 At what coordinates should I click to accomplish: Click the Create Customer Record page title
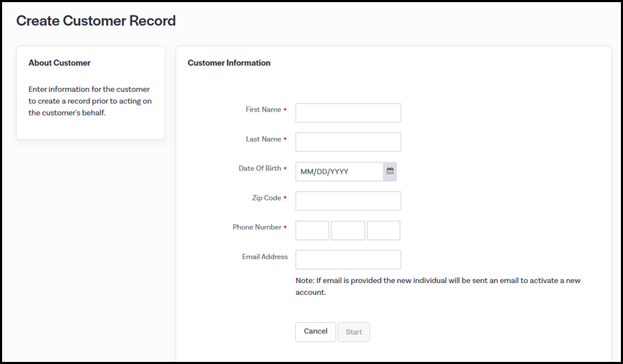pyautogui.click(x=96, y=21)
